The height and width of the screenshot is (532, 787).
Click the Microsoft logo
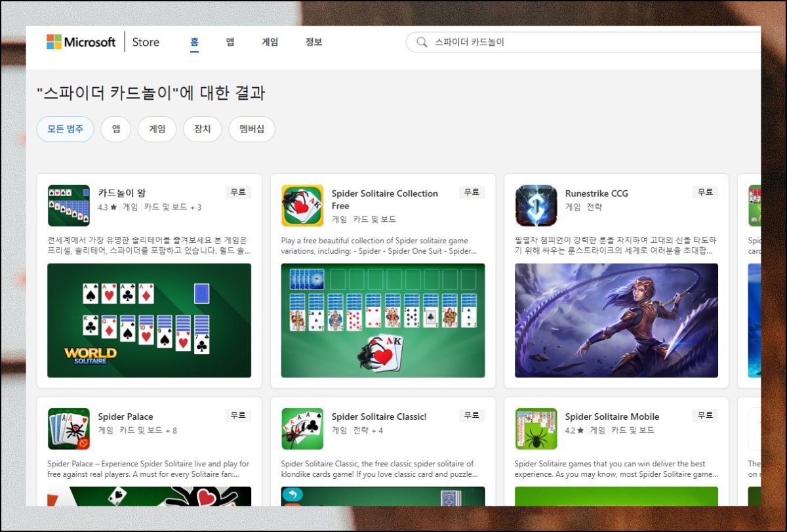click(81, 42)
